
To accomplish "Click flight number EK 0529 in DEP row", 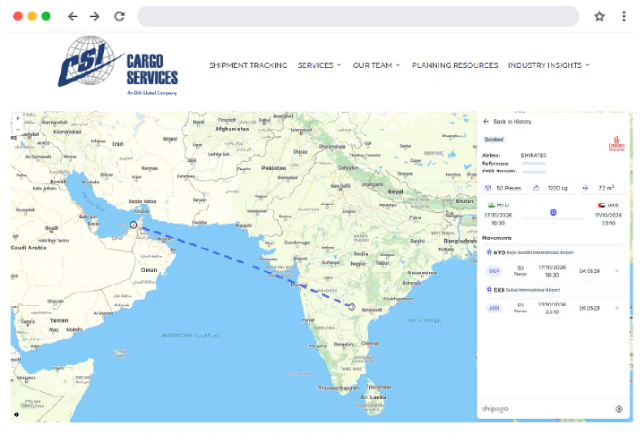I will tap(589, 271).
